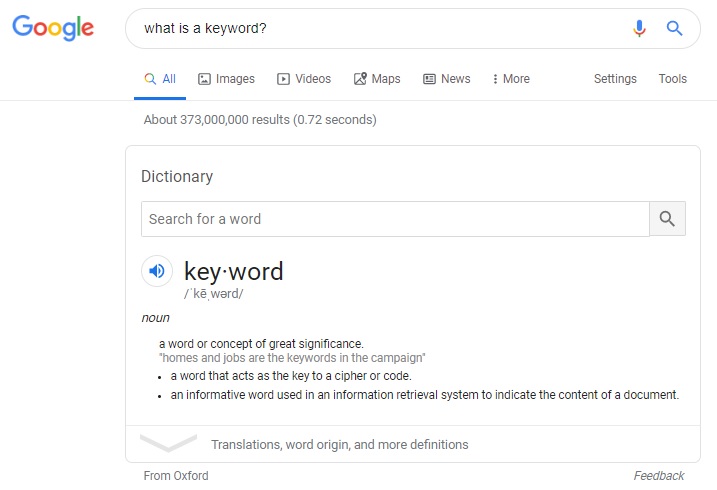Open the More options menu

(x=511, y=79)
